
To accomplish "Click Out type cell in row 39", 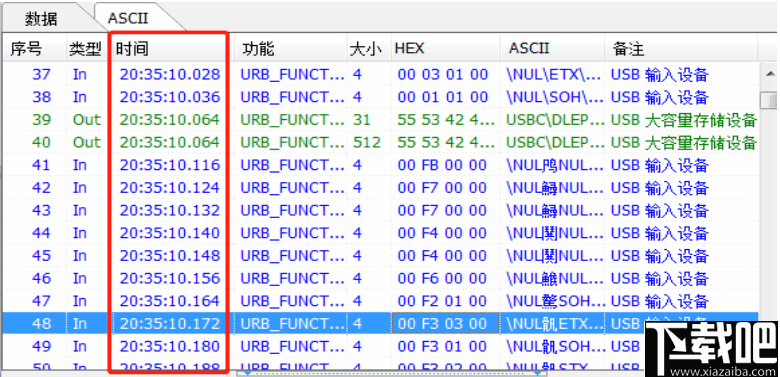I will [87, 120].
